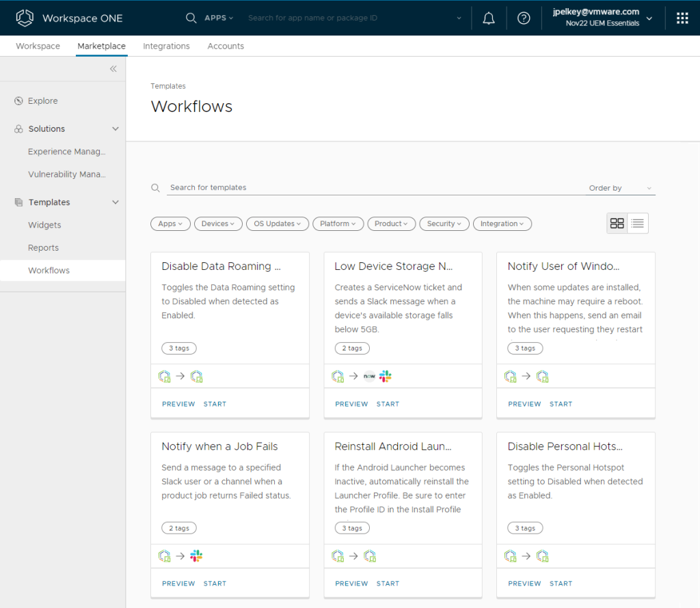This screenshot has height=608, width=700.
Task: Start the Reinstall Android Launcher workflow
Action: point(388,583)
